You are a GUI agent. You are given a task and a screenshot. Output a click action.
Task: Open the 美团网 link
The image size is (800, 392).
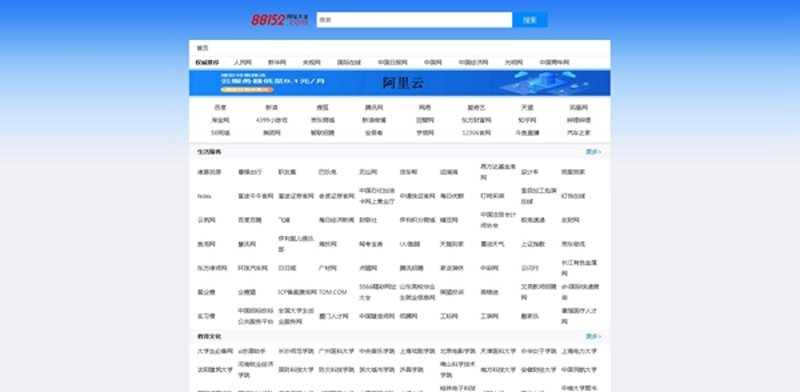(271, 133)
